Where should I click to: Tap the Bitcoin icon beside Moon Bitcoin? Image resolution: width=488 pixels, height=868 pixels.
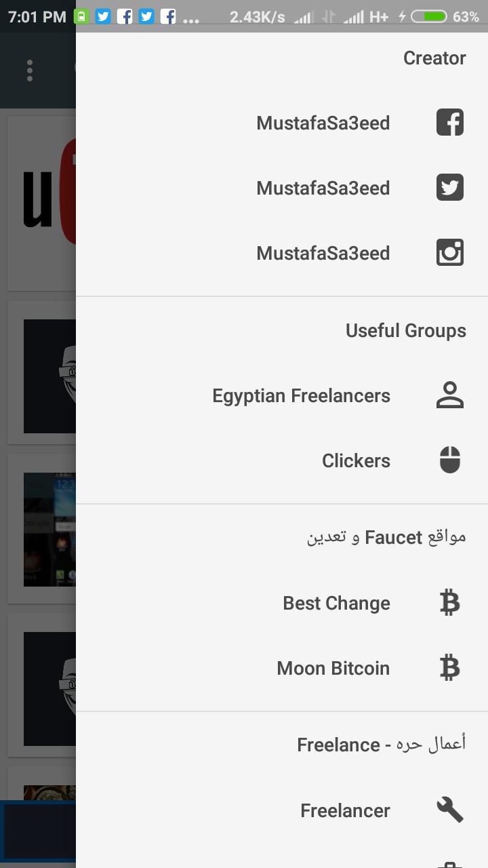(450, 668)
